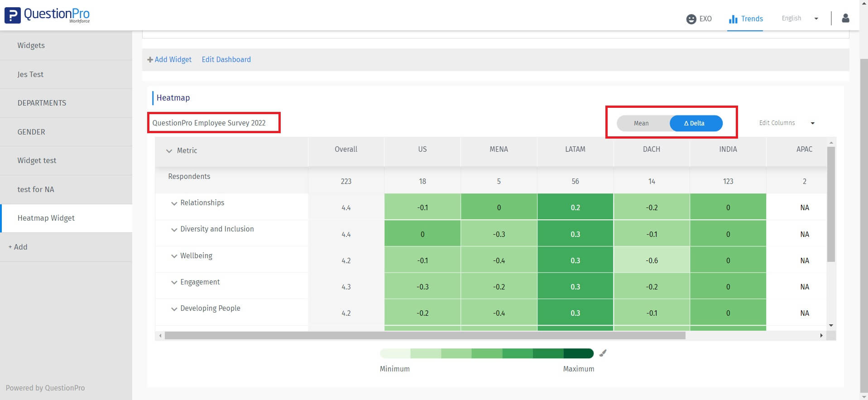
Task: Open the English language dropdown
Action: [x=800, y=19]
